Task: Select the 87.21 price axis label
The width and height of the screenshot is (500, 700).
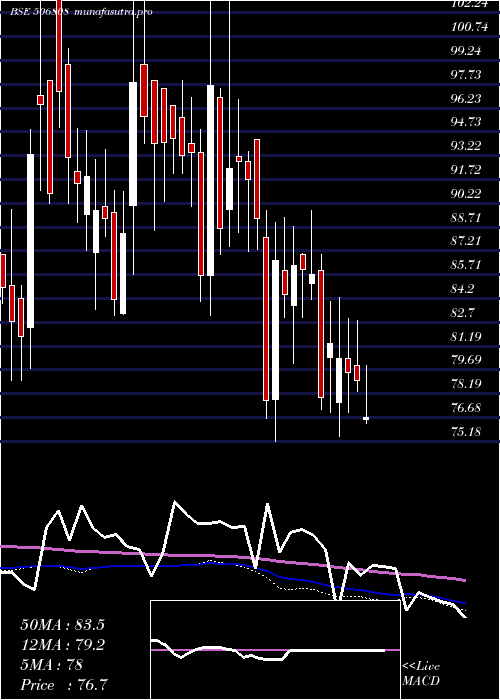Action: [x=466, y=241]
